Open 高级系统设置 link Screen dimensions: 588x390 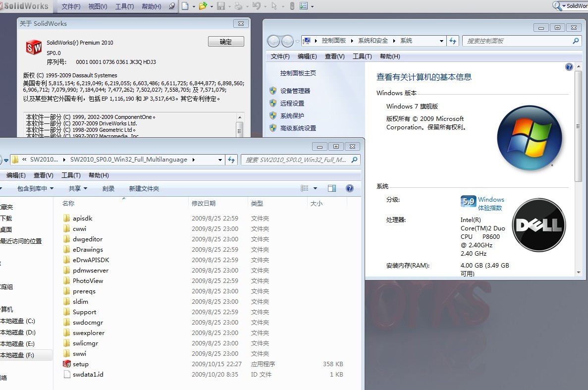tap(298, 128)
